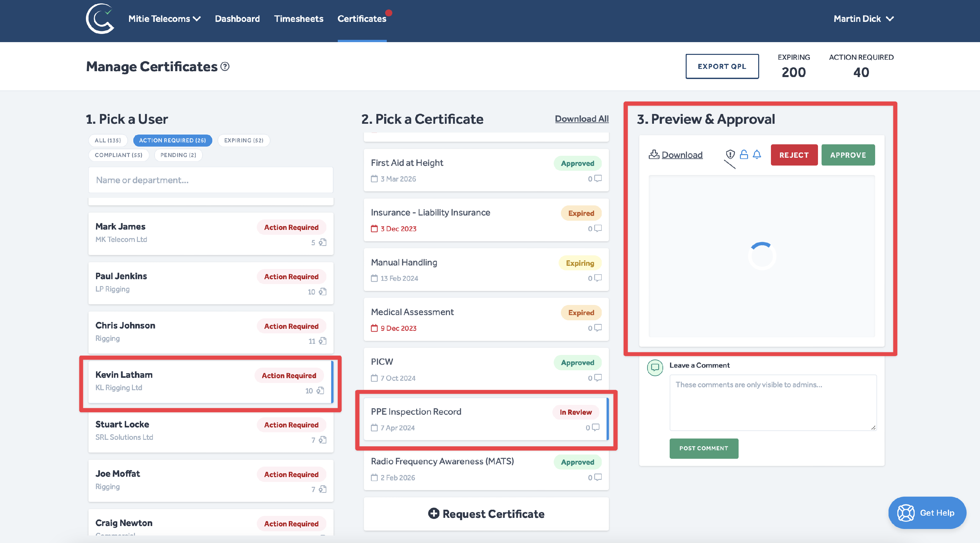Enable the PENDING (2) filter chip
The width and height of the screenshot is (980, 543).
click(x=178, y=155)
